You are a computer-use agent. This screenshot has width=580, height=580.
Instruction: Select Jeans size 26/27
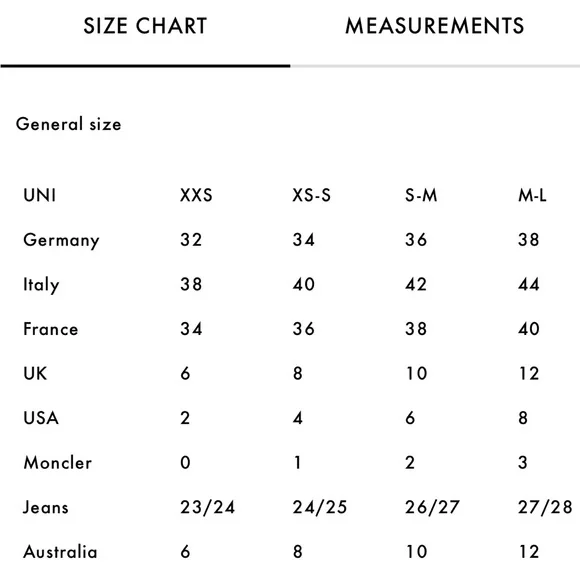(432, 507)
